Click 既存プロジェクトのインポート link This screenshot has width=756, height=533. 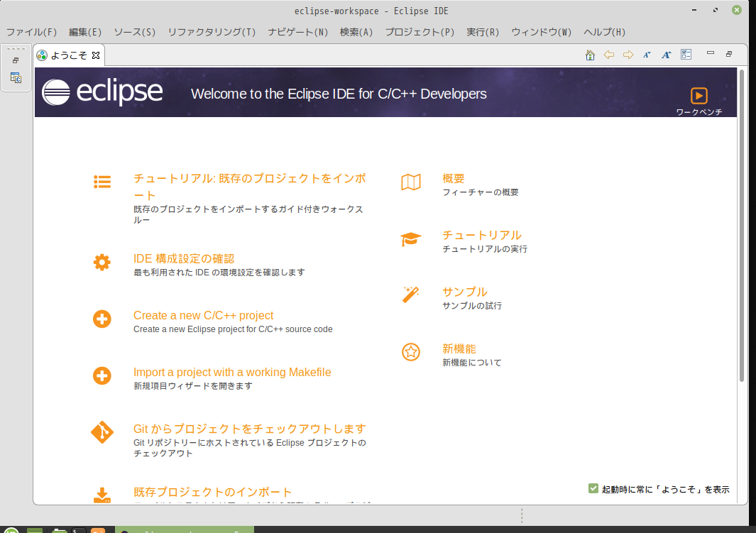pos(212,492)
